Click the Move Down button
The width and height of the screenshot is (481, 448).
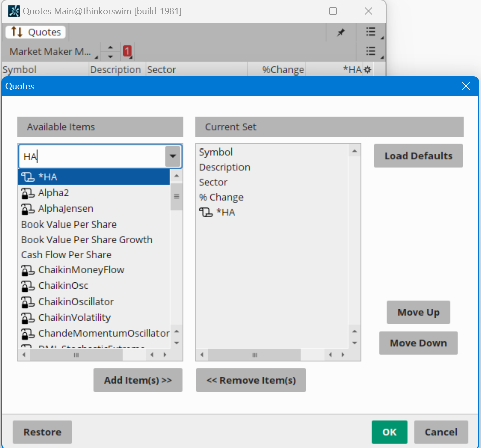pos(419,343)
